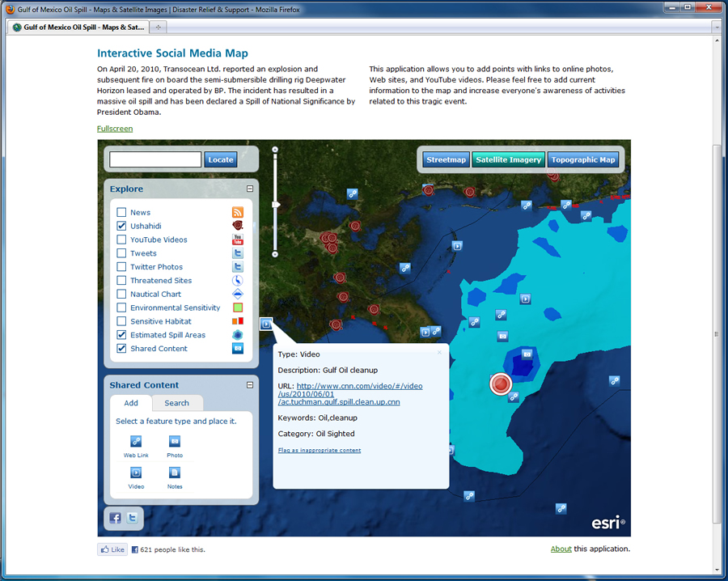The height and width of the screenshot is (581, 728).
Task: Uncheck the Ushahidi layer checkbox
Action: coord(121,226)
